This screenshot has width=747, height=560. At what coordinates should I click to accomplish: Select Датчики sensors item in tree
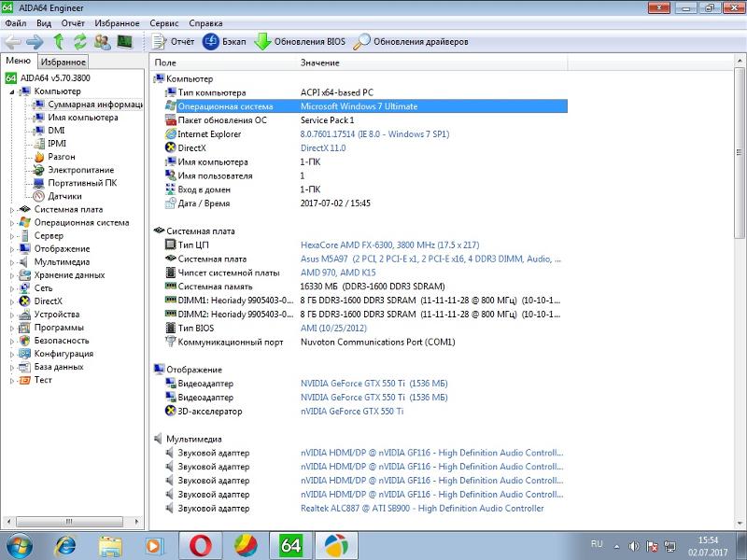pos(64,196)
